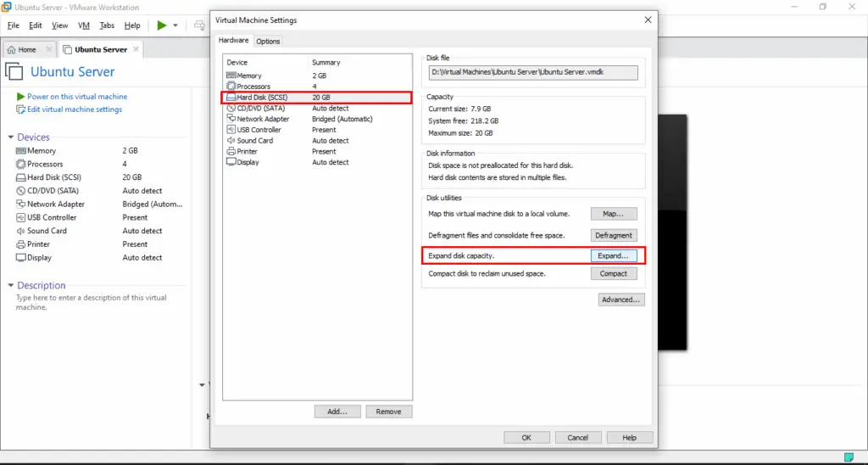The width and height of the screenshot is (868, 465).
Task: Click the disk file path field
Action: 533,72
